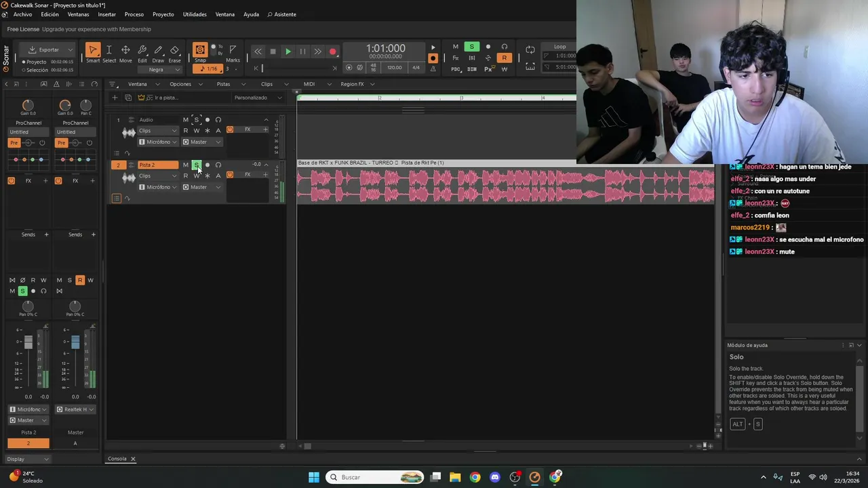Viewport: 868px width, 488px height.
Task: Close the Consola tab
Action: pyautogui.click(x=133, y=459)
